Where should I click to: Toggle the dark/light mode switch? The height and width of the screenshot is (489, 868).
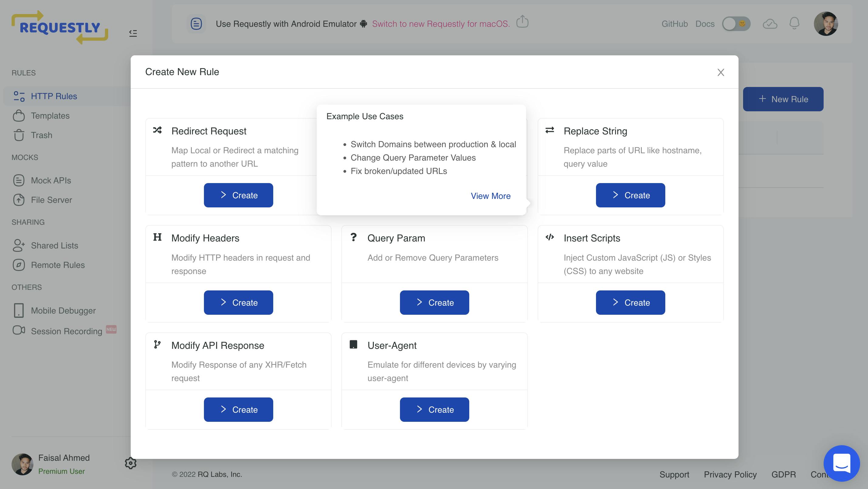coord(735,23)
